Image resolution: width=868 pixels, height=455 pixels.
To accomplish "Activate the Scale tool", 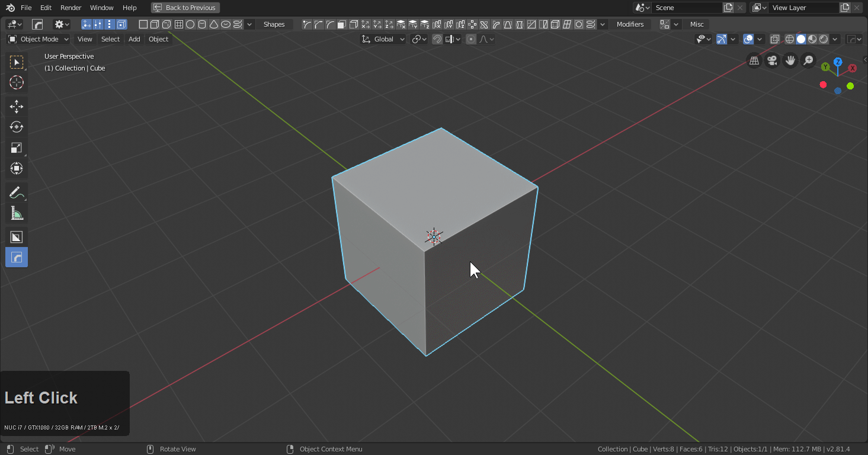I will pyautogui.click(x=17, y=148).
